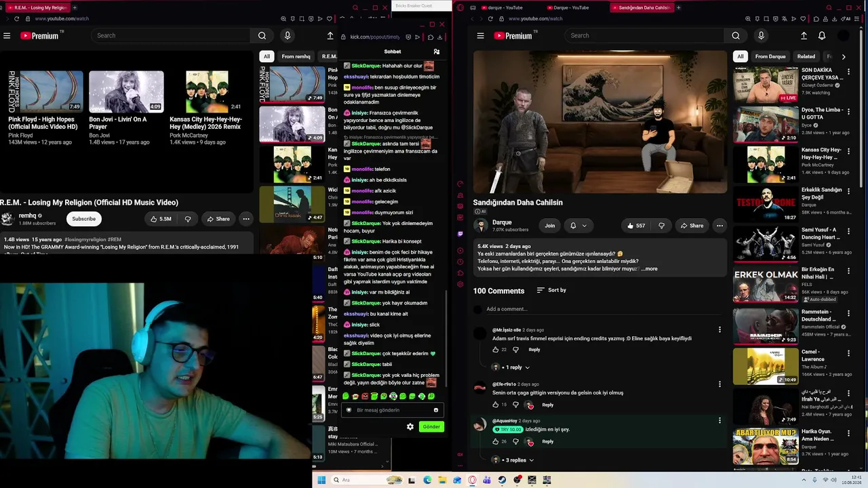The width and height of the screenshot is (868, 488).
Task: Select the From Darque filter chip
Action: (x=770, y=57)
